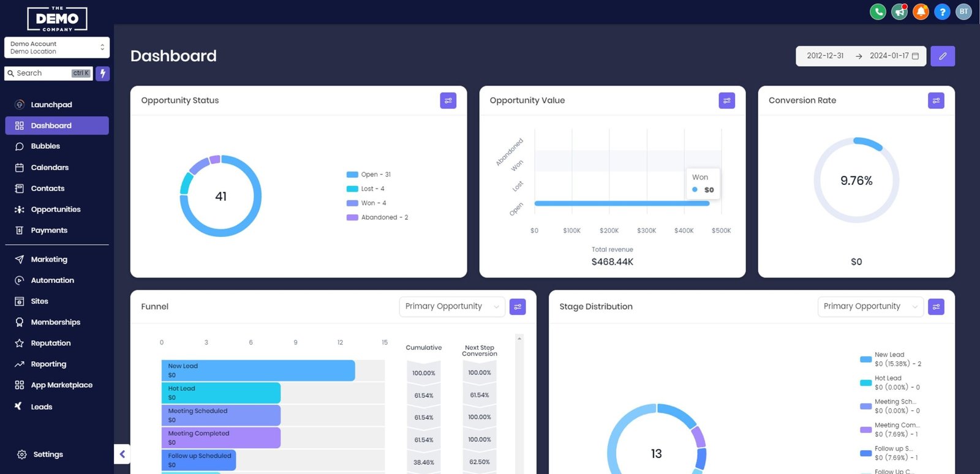Click the Cumulative column header
Viewport: 980px width, 474px height.
(x=424, y=348)
